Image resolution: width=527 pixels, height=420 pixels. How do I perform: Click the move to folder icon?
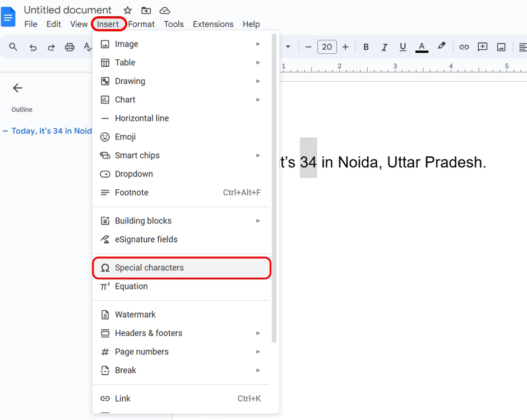(x=146, y=10)
